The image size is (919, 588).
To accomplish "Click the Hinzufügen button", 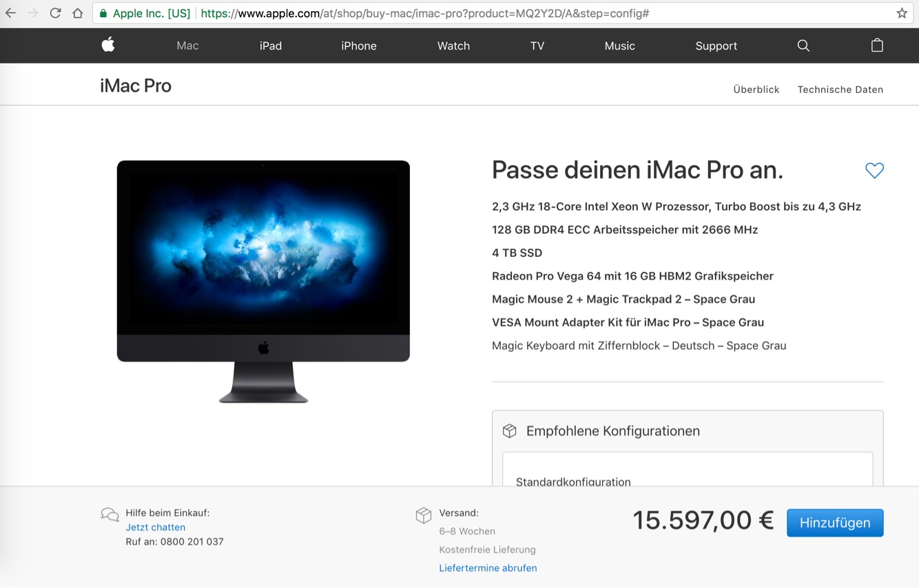I will (835, 523).
